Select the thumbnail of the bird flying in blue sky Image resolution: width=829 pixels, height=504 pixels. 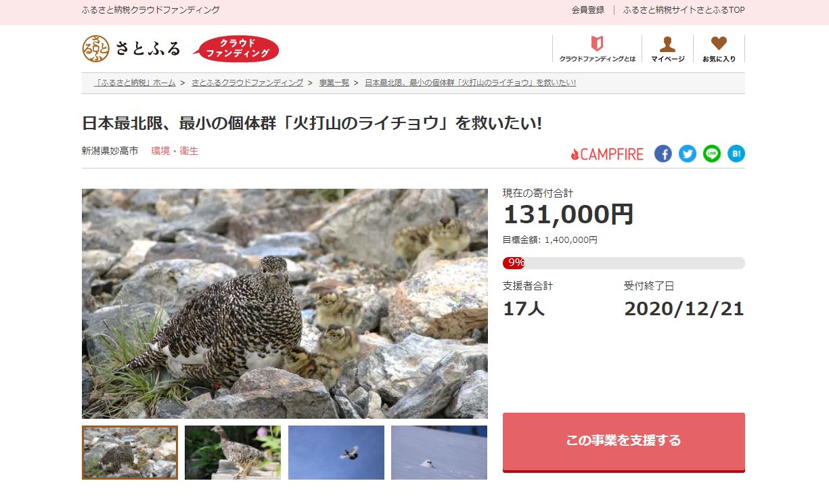click(x=336, y=453)
